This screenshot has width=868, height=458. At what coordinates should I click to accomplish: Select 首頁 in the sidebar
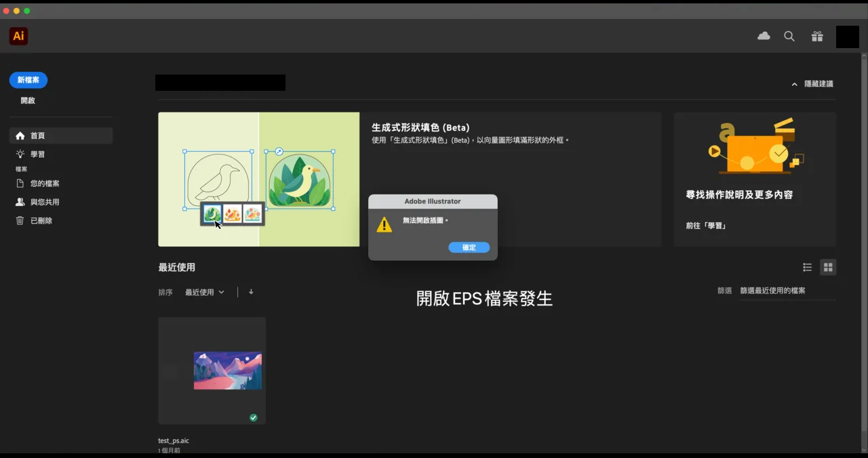coord(61,136)
